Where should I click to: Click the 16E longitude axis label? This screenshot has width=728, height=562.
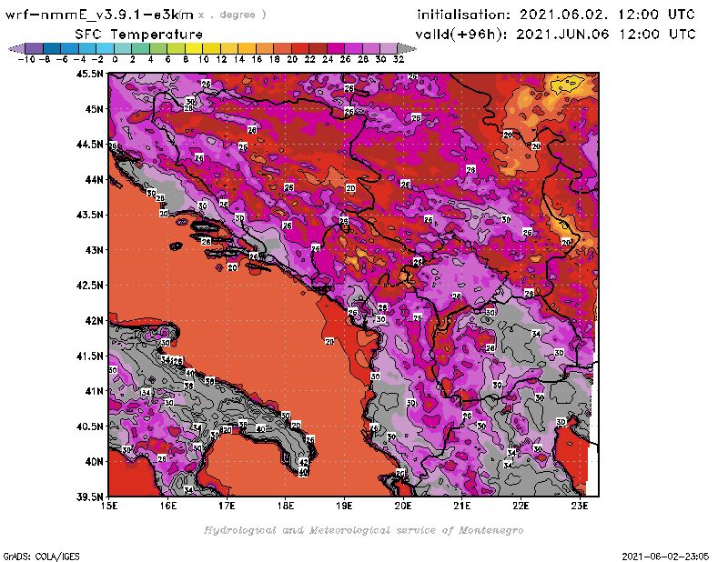click(168, 506)
